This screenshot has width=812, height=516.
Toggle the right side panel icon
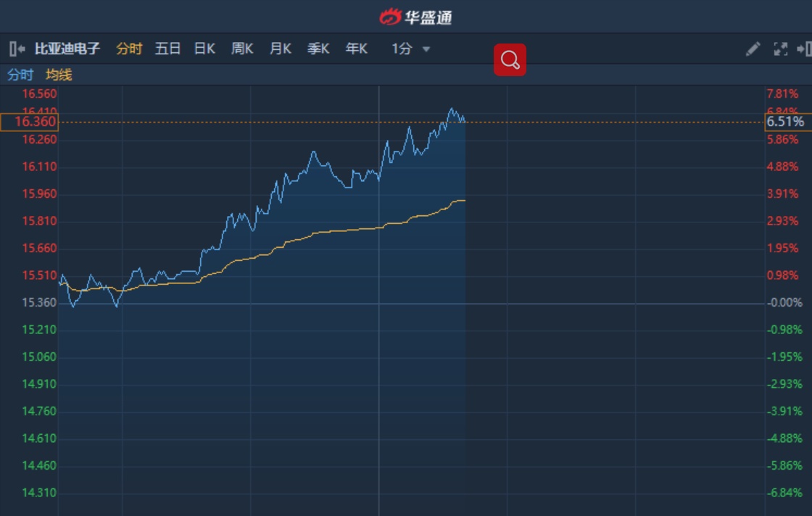[x=803, y=49]
